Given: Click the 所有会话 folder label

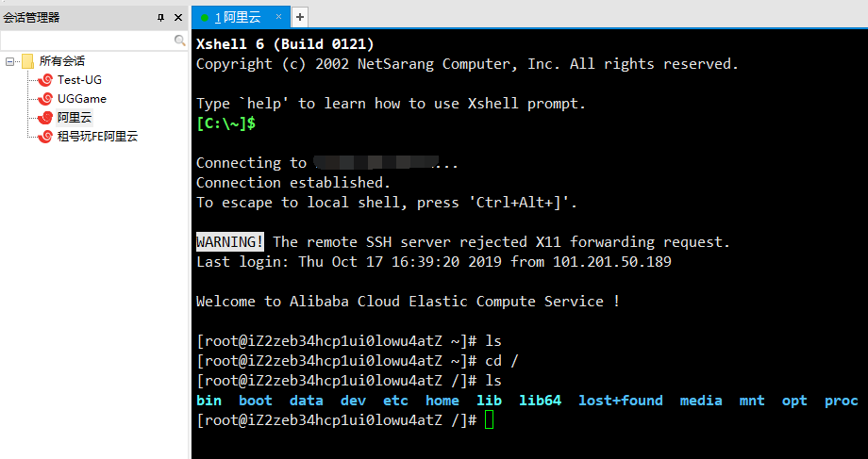Looking at the screenshot, I should (62, 61).
